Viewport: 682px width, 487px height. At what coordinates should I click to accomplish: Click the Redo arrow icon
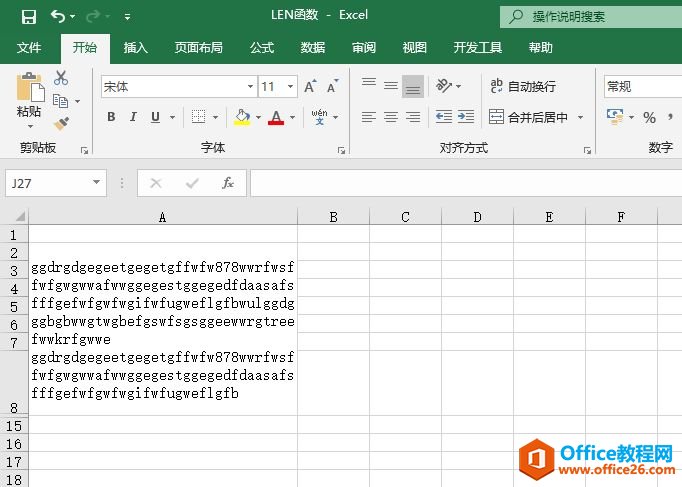pyautogui.click(x=93, y=17)
